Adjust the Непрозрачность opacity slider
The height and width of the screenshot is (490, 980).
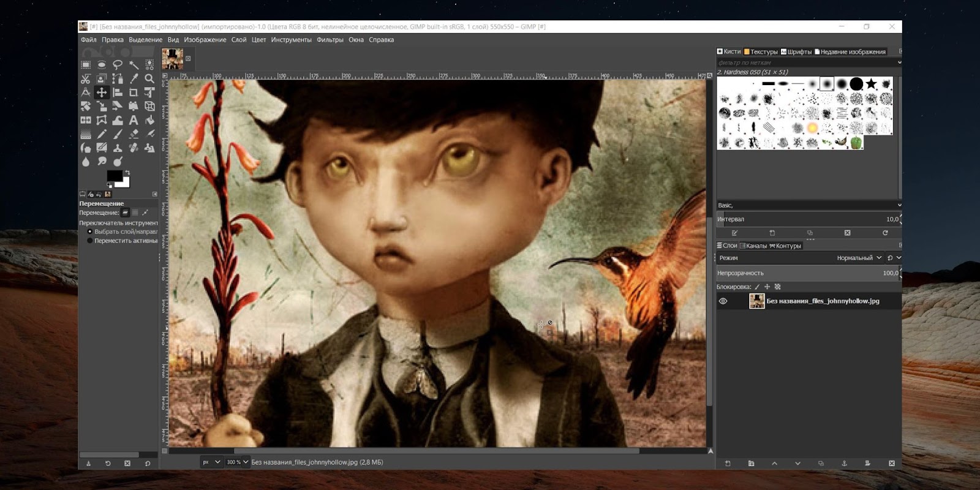click(x=809, y=273)
